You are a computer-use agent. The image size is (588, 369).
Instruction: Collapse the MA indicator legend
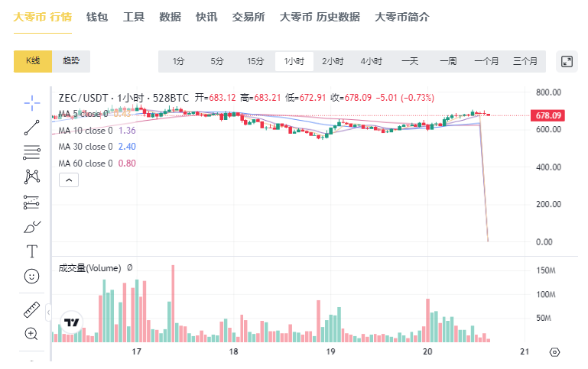68,180
